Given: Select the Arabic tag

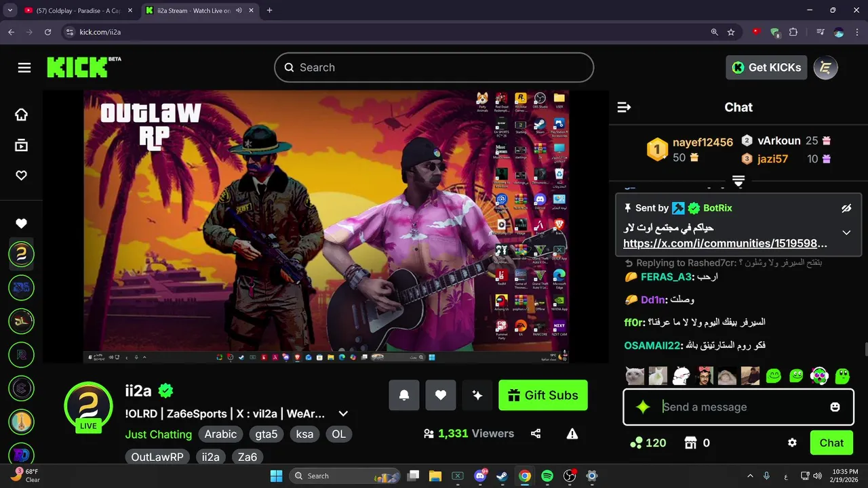Looking at the screenshot, I should pyautogui.click(x=221, y=434).
